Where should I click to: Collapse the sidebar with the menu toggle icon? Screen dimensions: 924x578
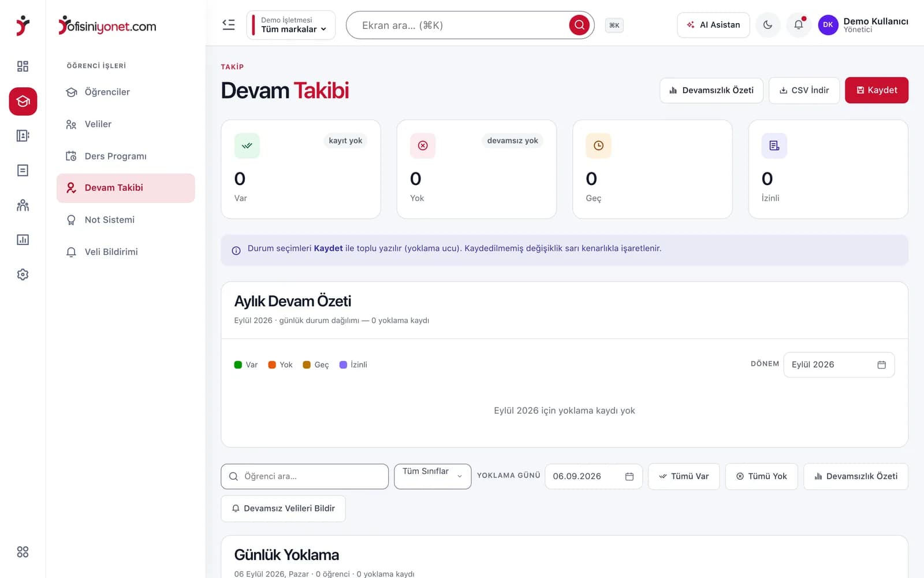pyautogui.click(x=229, y=25)
